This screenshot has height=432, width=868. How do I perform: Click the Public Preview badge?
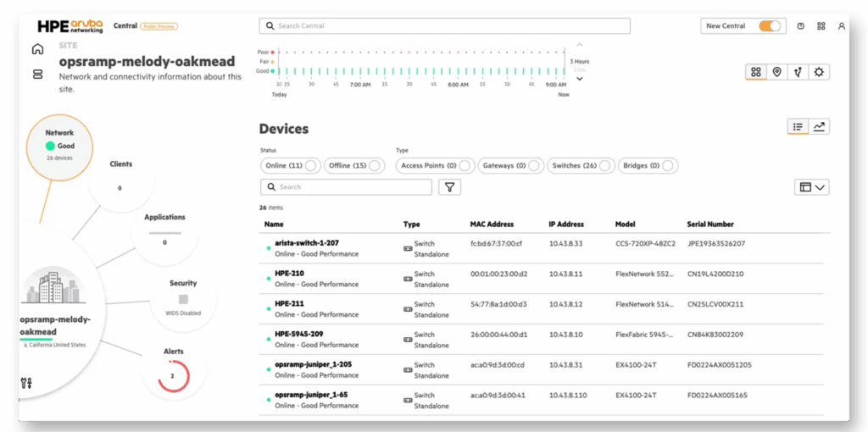pyautogui.click(x=159, y=26)
